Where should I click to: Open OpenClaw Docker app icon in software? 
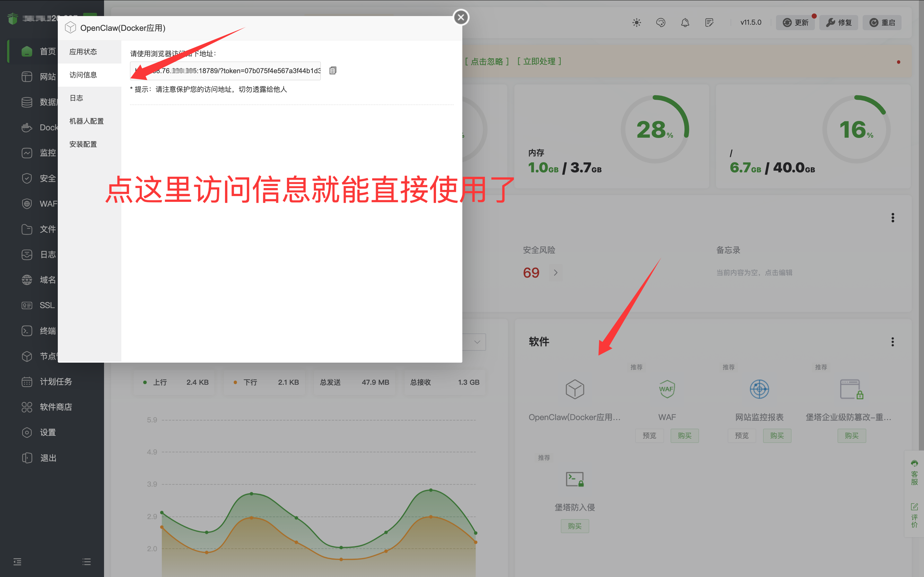(574, 389)
